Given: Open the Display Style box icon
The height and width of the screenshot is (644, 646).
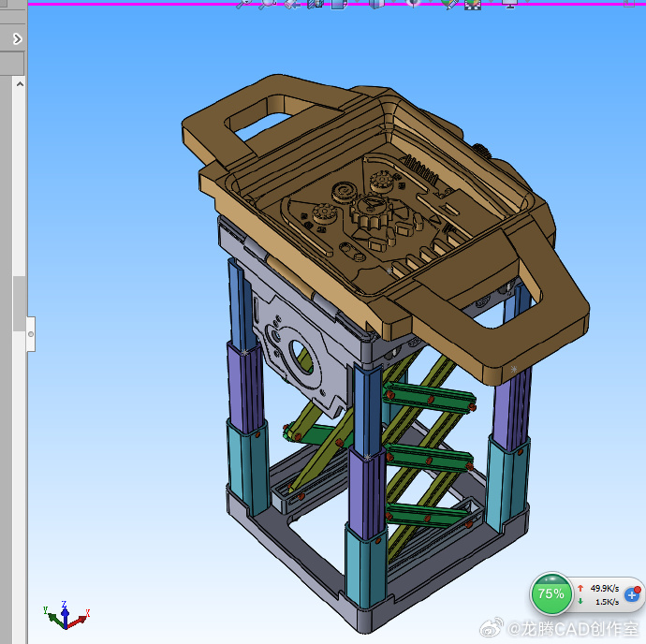Looking at the screenshot, I should (x=376, y=4).
